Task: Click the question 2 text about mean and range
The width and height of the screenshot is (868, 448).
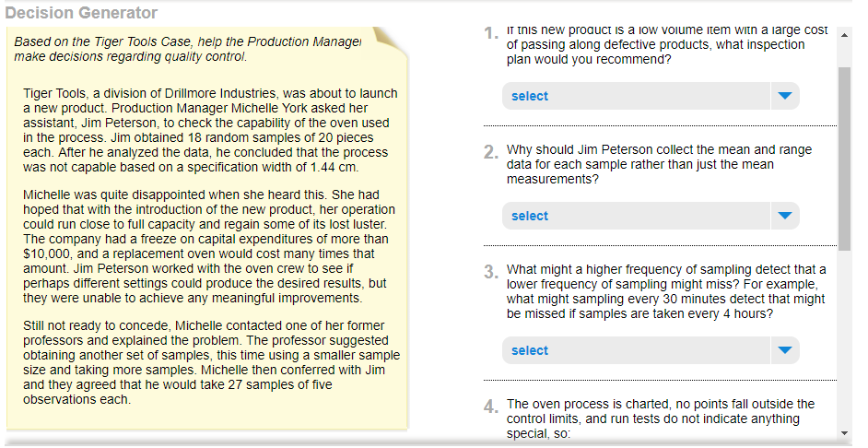Action: pyautogui.click(x=659, y=164)
